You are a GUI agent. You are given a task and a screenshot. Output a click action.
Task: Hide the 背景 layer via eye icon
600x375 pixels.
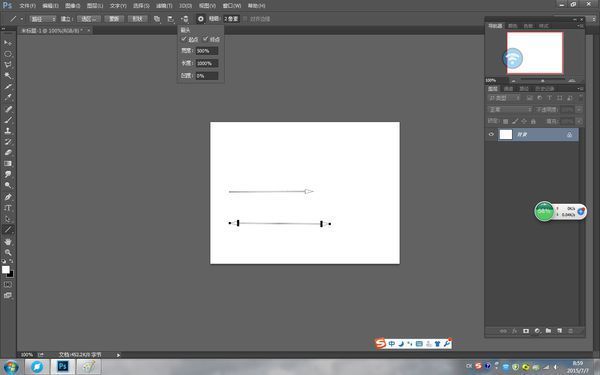(x=491, y=134)
